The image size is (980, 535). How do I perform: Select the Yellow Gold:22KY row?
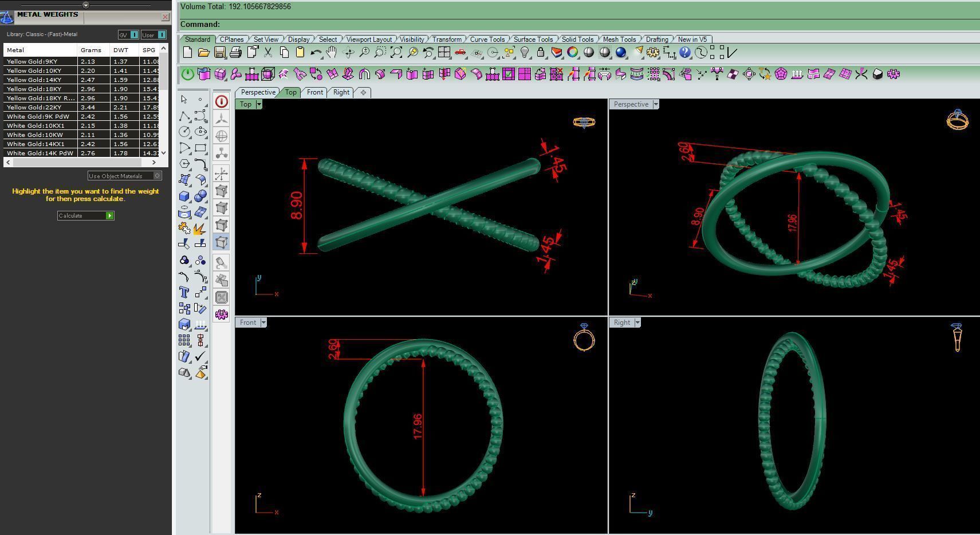(x=82, y=107)
